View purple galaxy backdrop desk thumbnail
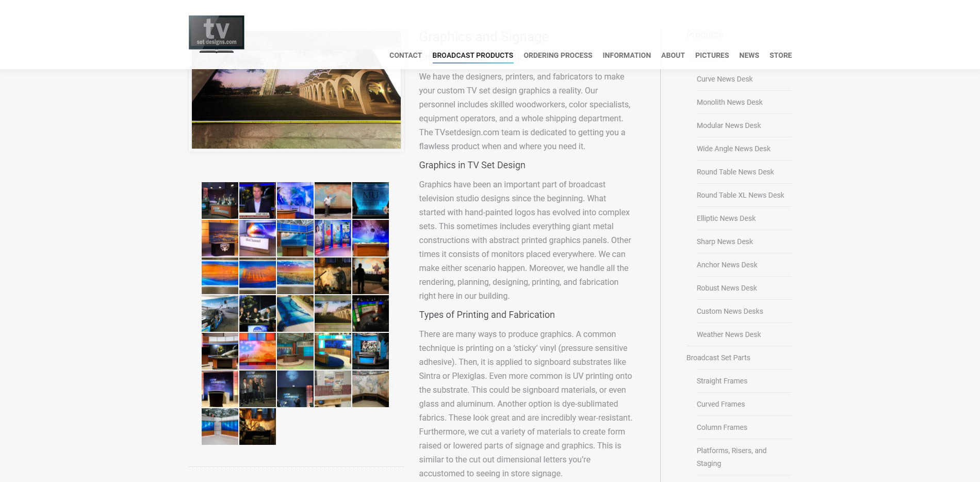Screen dimensions: 980x482 click(370, 238)
